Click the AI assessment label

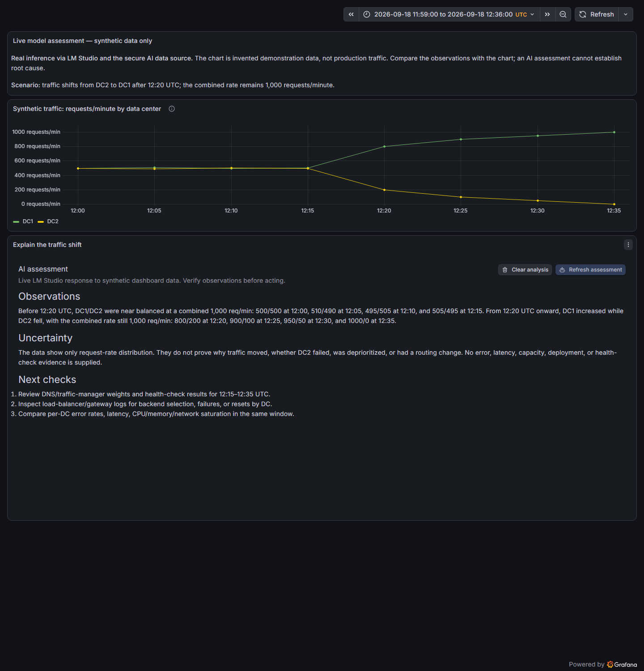(43, 269)
